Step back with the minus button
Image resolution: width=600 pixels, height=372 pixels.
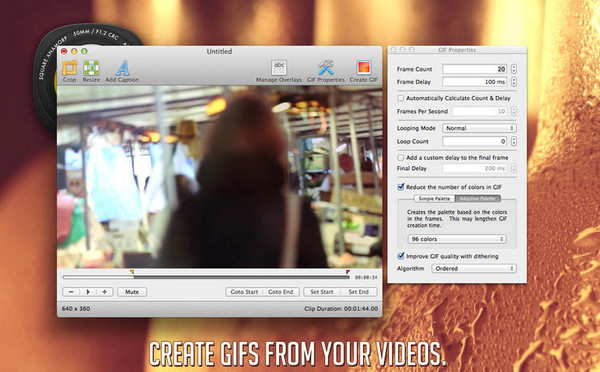coord(71,292)
